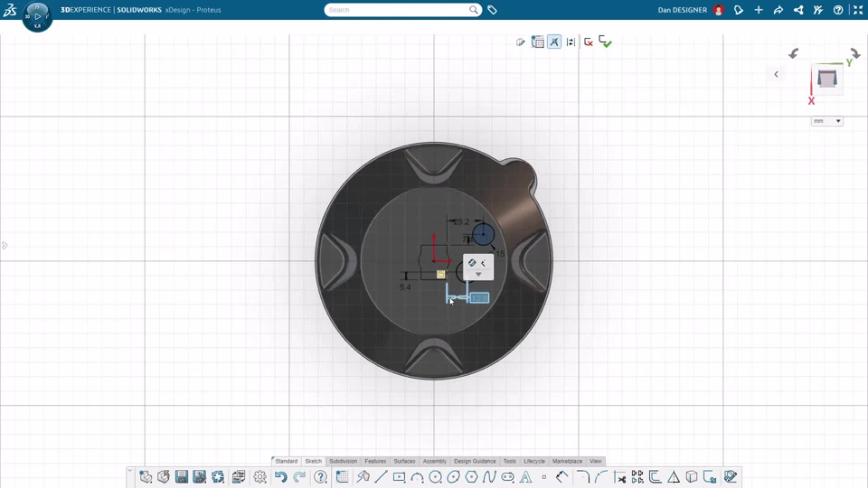This screenshot has height=488, width=868.
Task: Switch to the Features tab
Action: point(375,461)
